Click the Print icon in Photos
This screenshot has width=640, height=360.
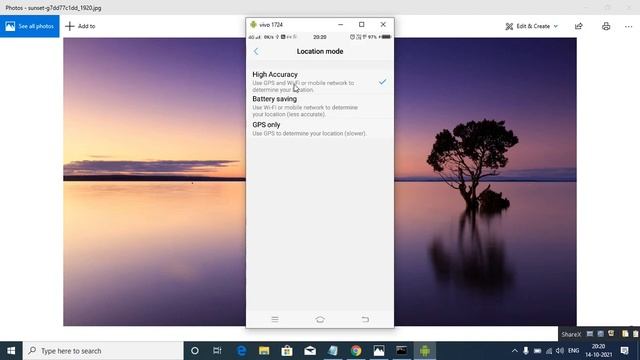pos(606,26)
